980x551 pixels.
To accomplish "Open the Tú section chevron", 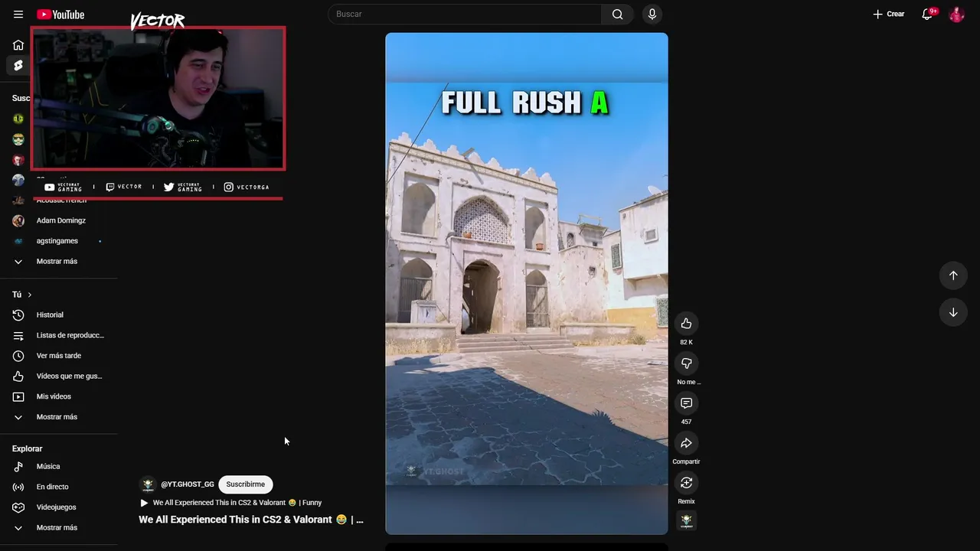I will click(30, 295).
